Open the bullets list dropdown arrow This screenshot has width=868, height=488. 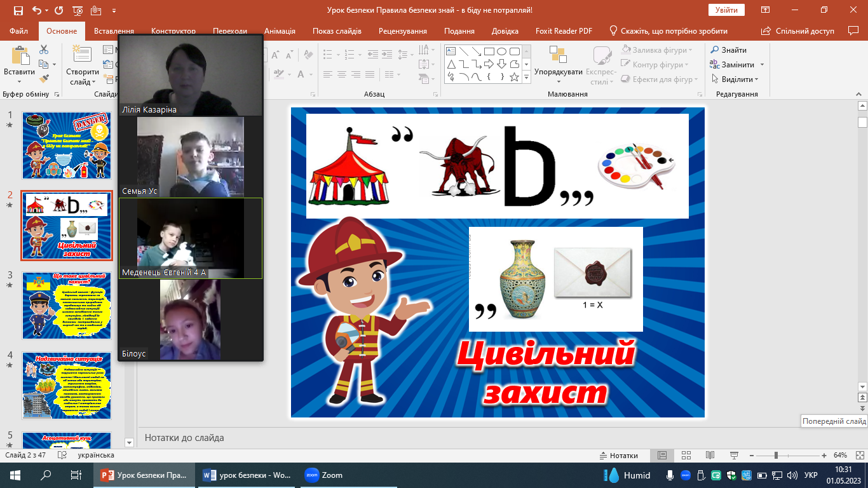[337, 54]
